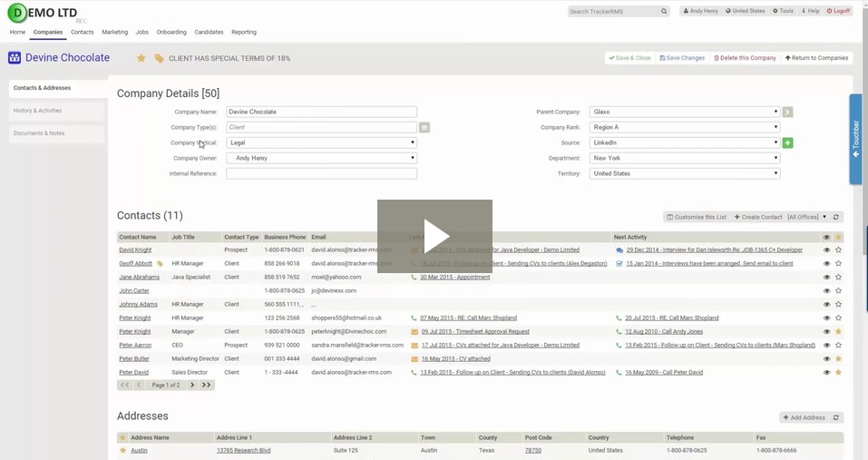Toggle visibility eye for Geoff Abbott

(x=826, y=263)
